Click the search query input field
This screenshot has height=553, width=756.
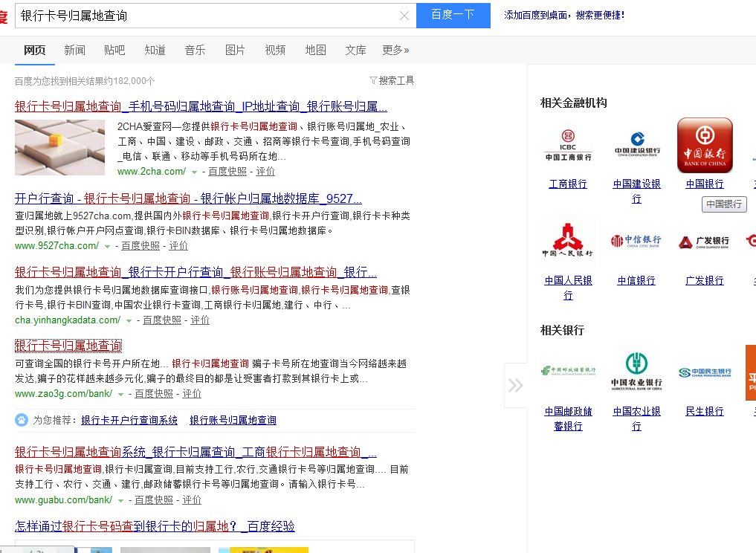coord(208,16)
